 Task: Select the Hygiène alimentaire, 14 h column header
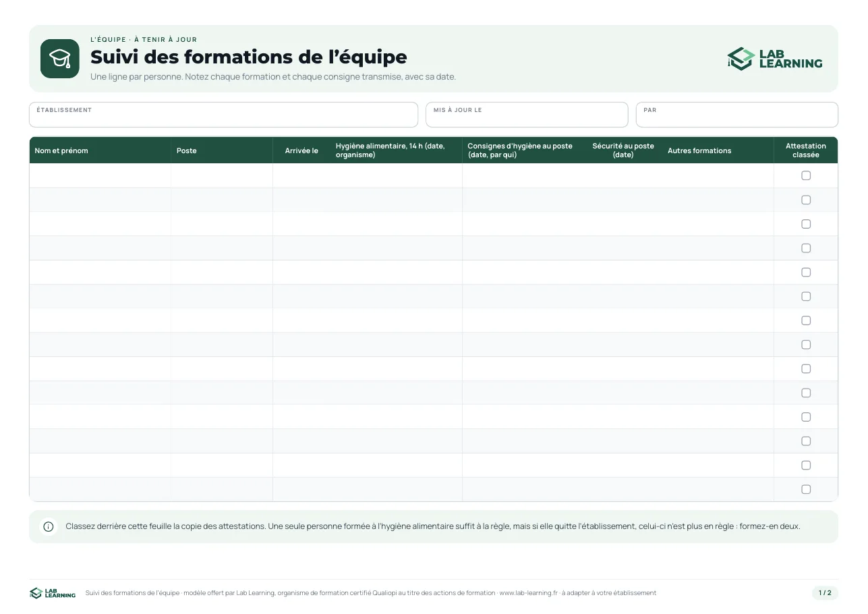point(396,150)
